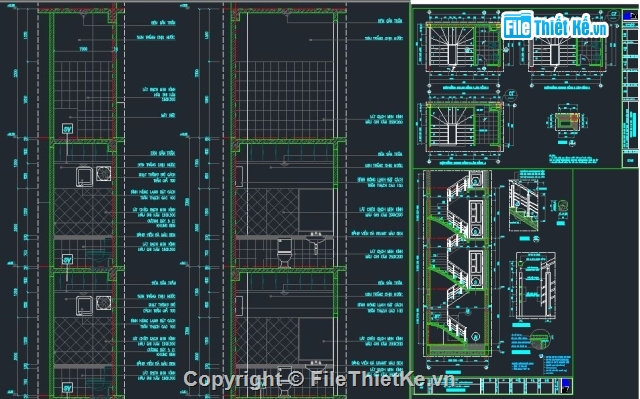This screenshot has height=399, width=640.
Task: Select the top-left stair floor plan
Action: (464, 47)
